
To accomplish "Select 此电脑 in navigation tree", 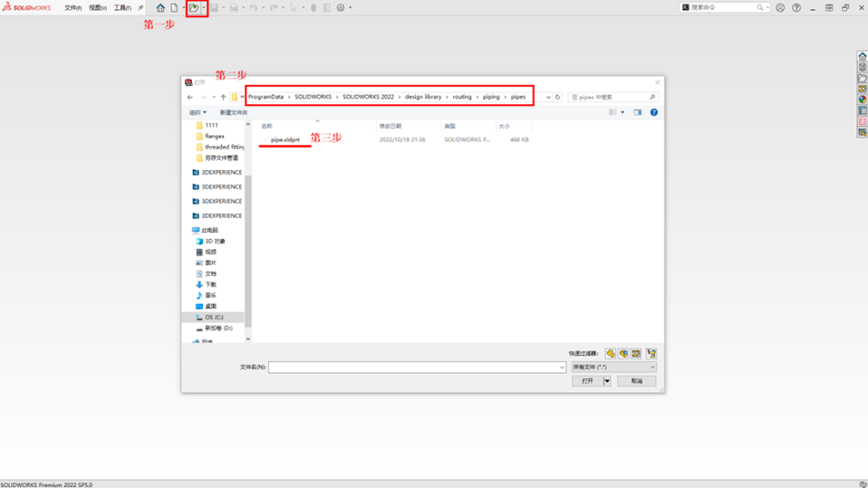I will point(206,230).
